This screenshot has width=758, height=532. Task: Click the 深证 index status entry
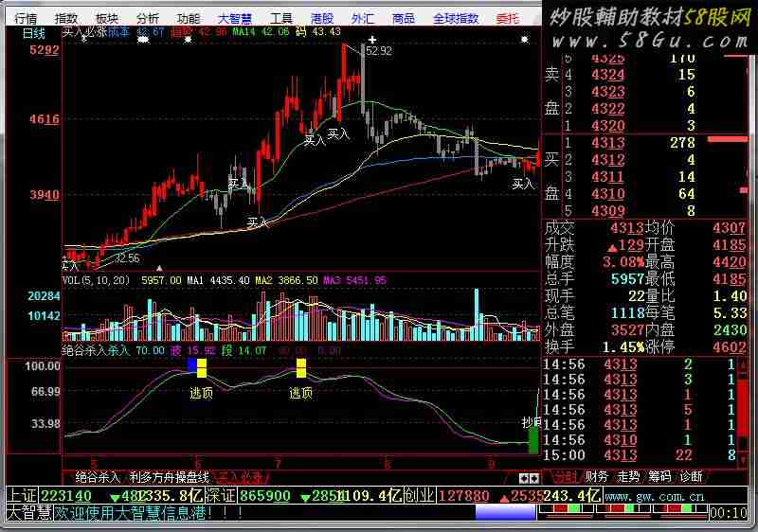[303, 496]
